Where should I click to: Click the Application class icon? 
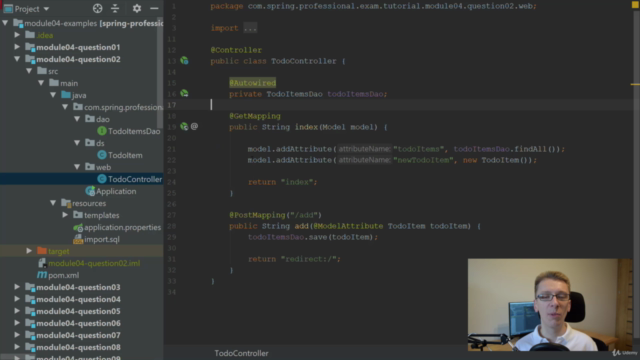click(x=90, y=191)
